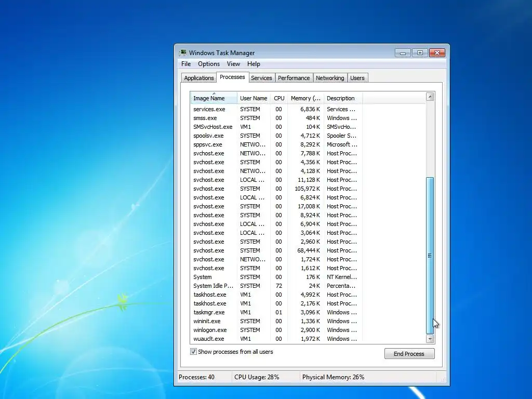Select the sppsvc.exe process
The image size is (532, 399).
tap(276, 144)
